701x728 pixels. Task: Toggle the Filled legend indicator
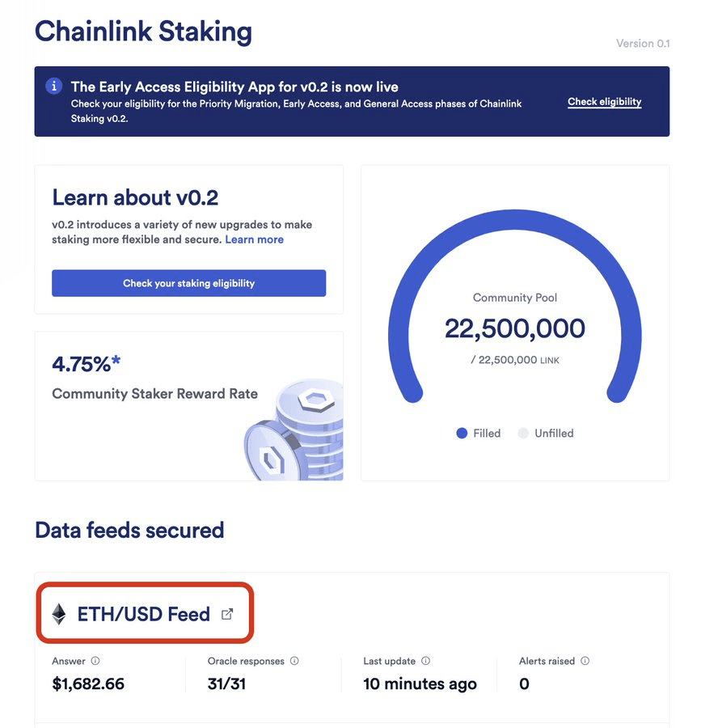click(462, 434)
